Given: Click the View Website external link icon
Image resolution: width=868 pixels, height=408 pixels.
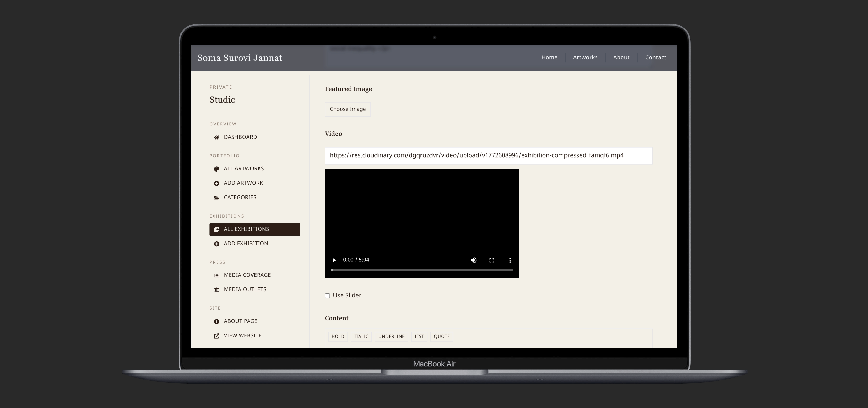Looking at the screenshot, I should pos(217,336).
